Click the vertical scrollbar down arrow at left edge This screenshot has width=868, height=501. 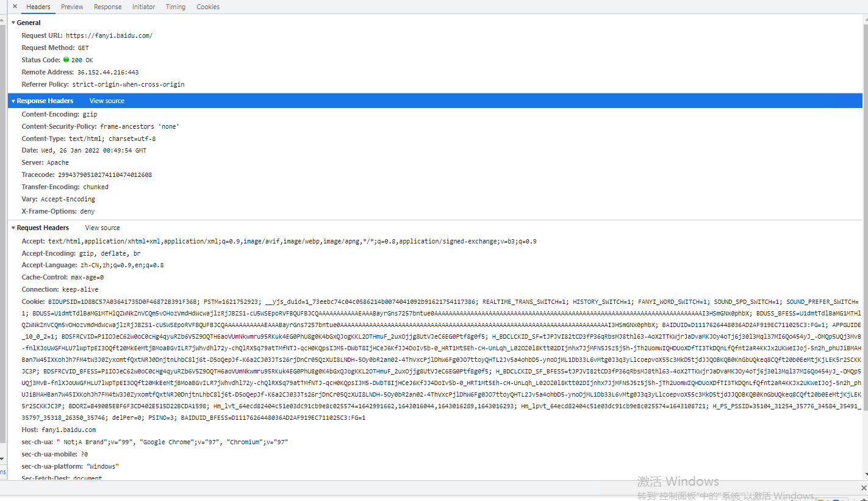2,459
